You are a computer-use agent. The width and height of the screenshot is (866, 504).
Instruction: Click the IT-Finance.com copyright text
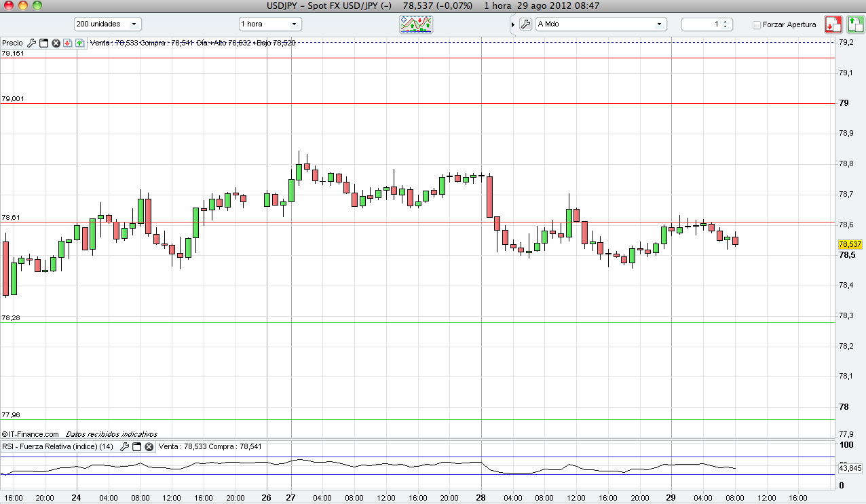pyautogui.click(x=30, y=433)
